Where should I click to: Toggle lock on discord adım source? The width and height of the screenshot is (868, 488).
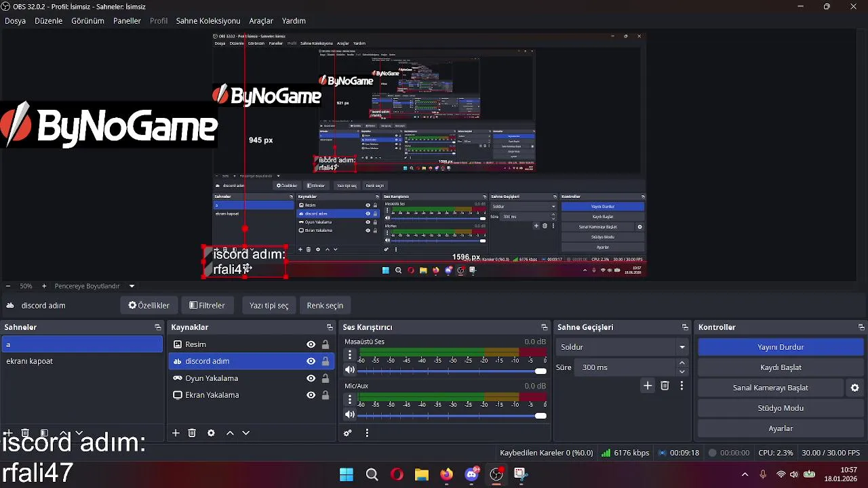(325, 361)
